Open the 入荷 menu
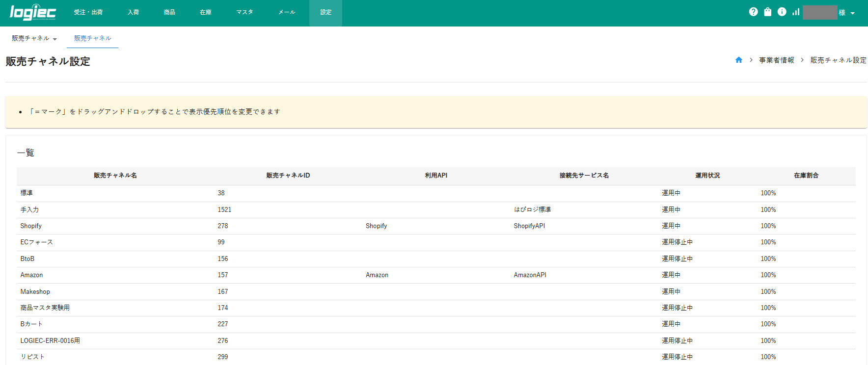The image size is (868, 365). 133,12
